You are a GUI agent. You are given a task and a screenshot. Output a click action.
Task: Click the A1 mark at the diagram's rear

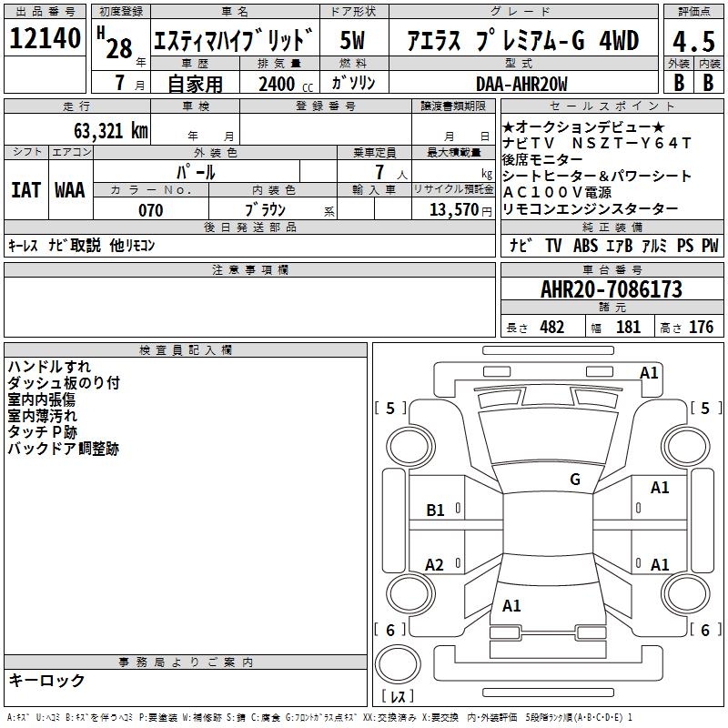[x=511, y=605]
